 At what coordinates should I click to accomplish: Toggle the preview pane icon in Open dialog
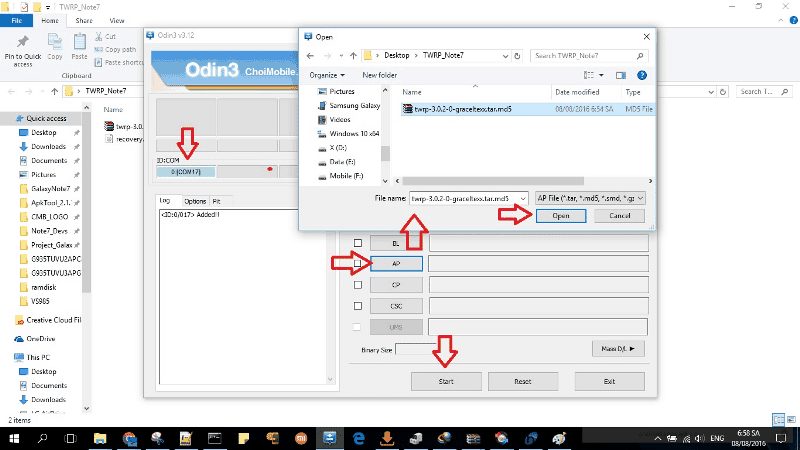pos(620,76)
